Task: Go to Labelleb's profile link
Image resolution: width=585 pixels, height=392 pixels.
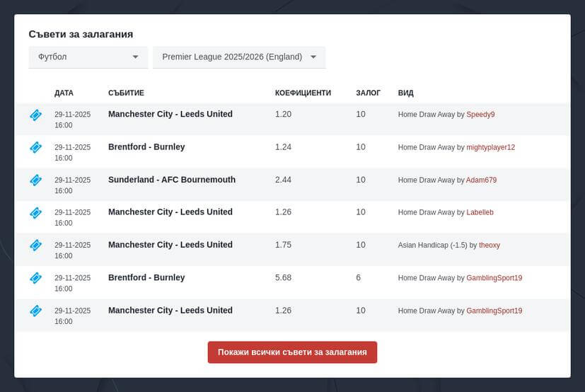Action: (x=480, y=212)
